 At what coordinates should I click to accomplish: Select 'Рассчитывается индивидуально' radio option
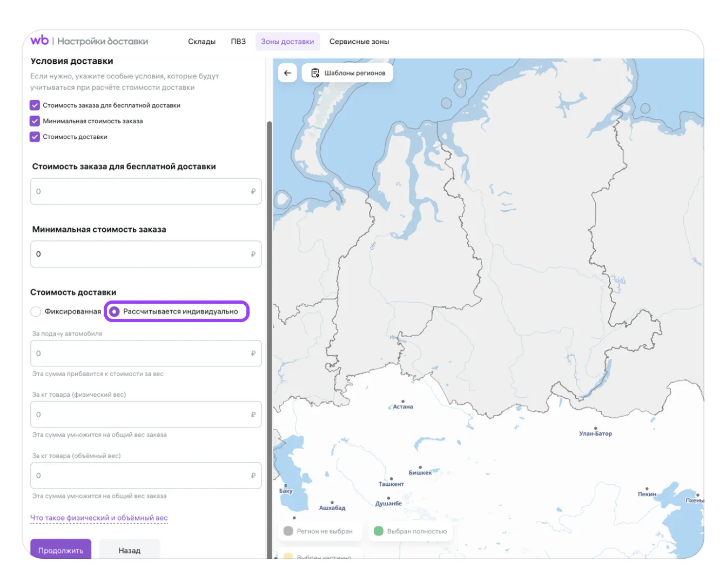pos(114,312)
